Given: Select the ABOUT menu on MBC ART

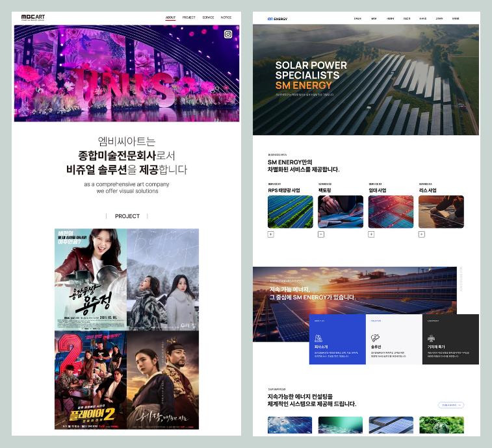Looking at the screenshot, I should (x=170, y=18).
